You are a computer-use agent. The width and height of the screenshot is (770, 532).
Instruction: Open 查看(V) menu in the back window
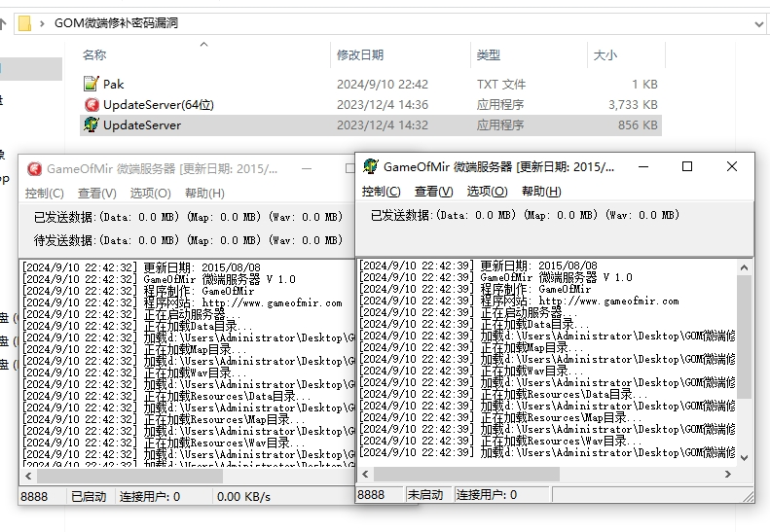pyautogui.click(x=97, y=193)
